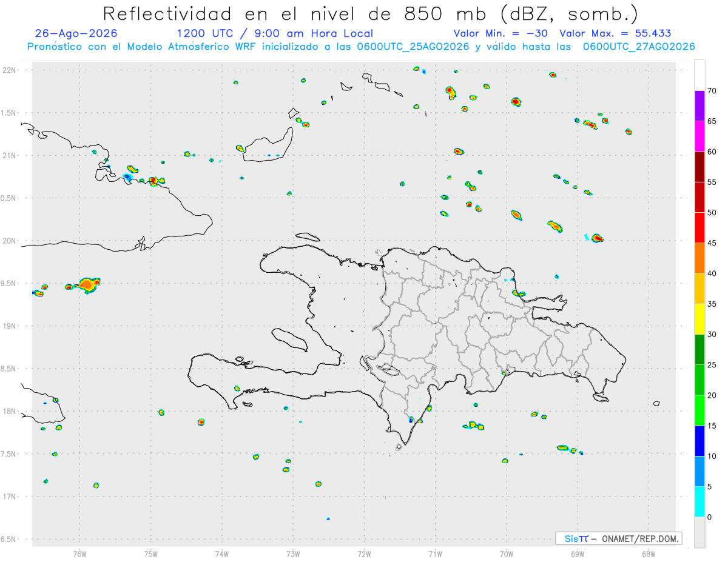
Task: Click the magenta 60–65 dBZ color segment
Action: click(699, 136)
